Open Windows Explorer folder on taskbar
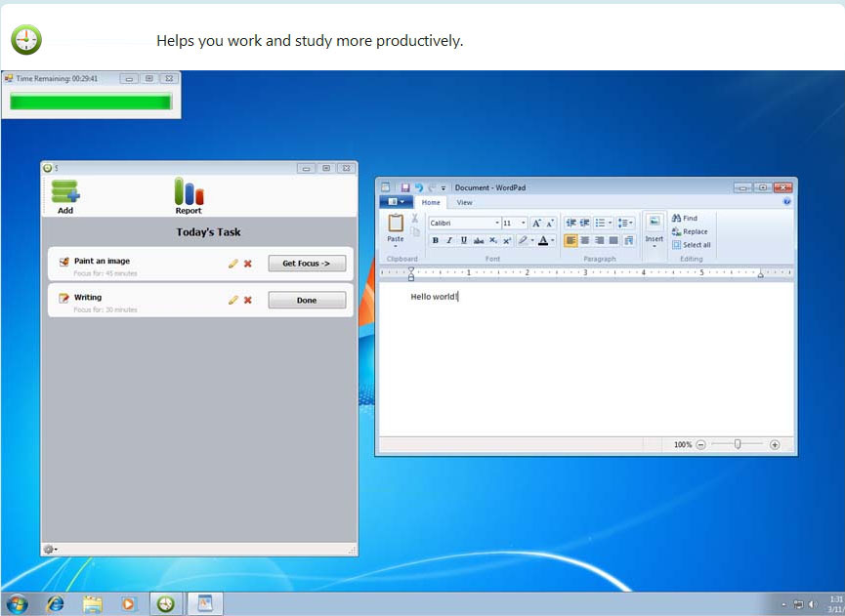845x616 pixels. (x=92, y=604)
